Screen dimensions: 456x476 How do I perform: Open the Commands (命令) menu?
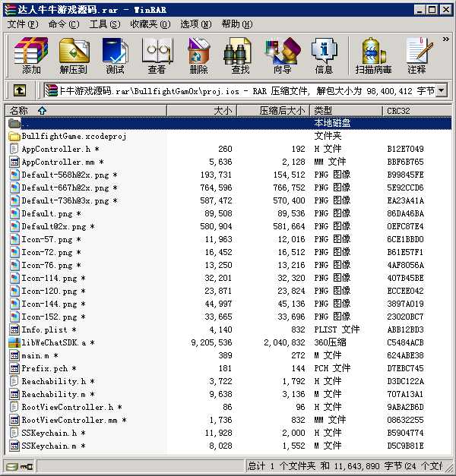pyautogui.click(x=64, y=24)
